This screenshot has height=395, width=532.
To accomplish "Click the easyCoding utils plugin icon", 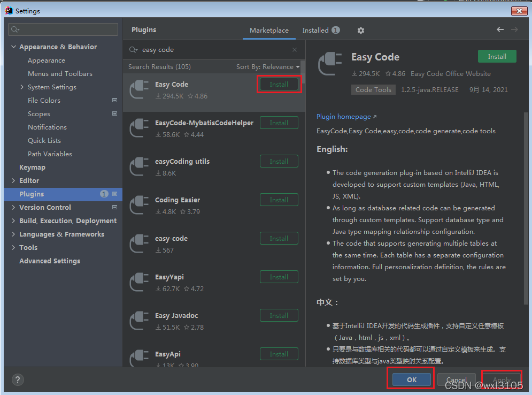I will point(139,166).
